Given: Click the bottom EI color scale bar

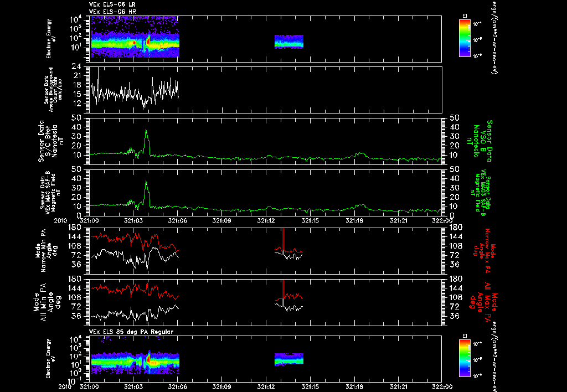Looking at the screenshot, I should (x=465, y=358).
